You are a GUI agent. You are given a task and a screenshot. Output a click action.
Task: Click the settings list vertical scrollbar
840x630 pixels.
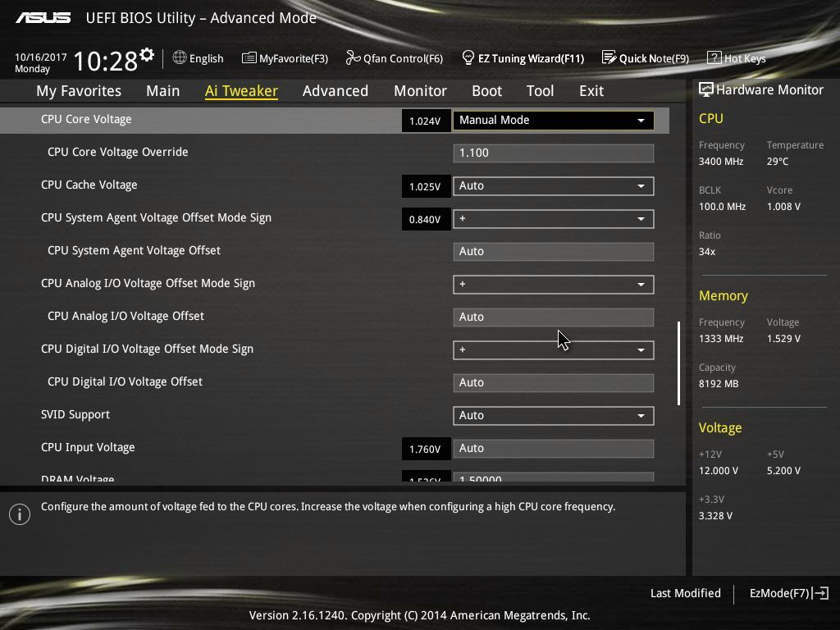tap(678, 363)
